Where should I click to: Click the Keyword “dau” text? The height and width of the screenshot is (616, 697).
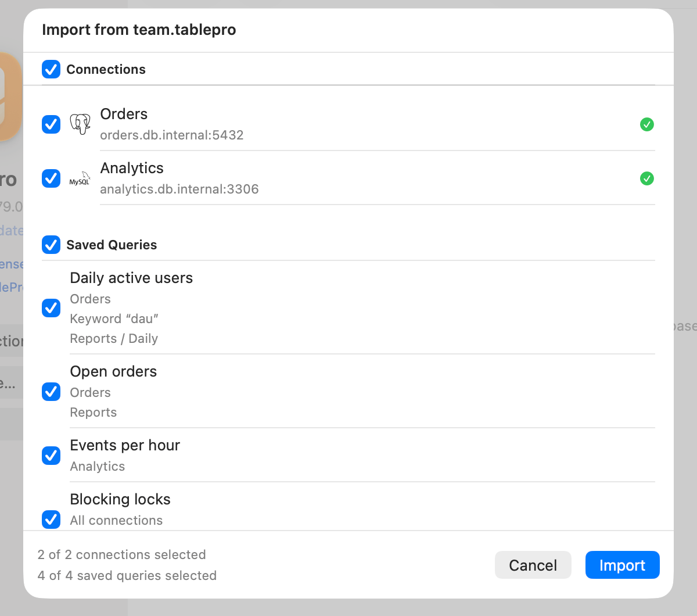pos(114,318)
